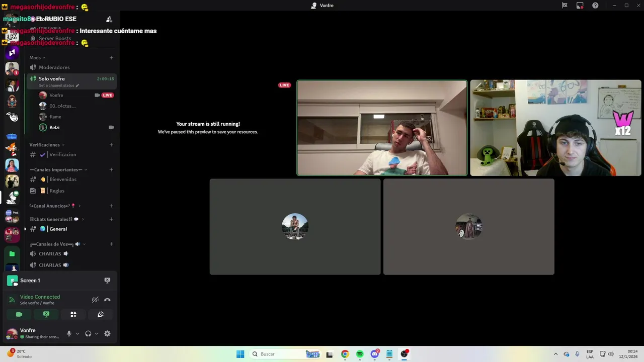Image resolution: width=644 pixels, height=362 pixels.
Task: Add channel to Canales Importantes
Action: [x=111, y=170]
